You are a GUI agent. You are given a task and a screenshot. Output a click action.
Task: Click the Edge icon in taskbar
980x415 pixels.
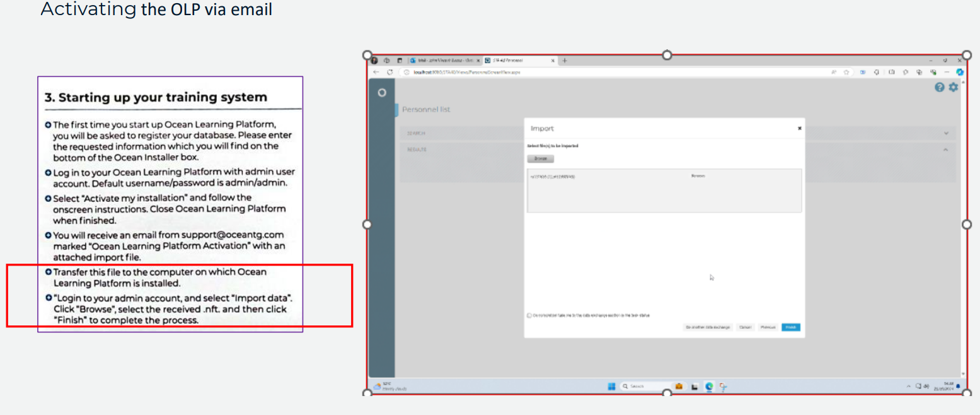[x=709, y=386]
